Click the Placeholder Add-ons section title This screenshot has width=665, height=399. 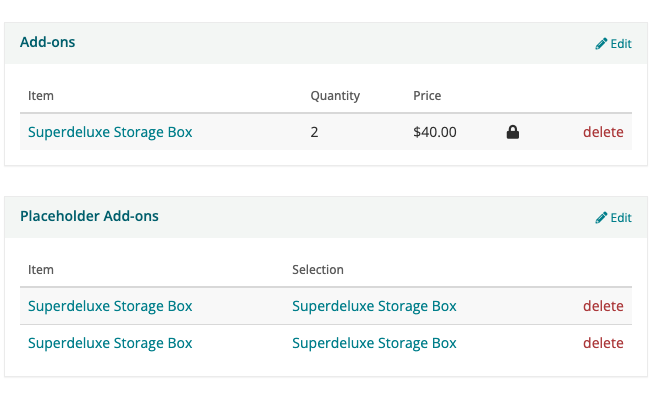click(89, 216)
